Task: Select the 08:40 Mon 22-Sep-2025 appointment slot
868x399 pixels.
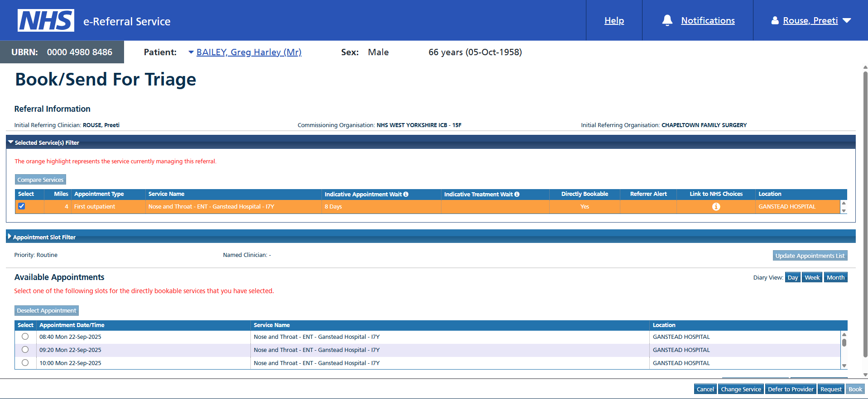Action: [x=25, y=337]
